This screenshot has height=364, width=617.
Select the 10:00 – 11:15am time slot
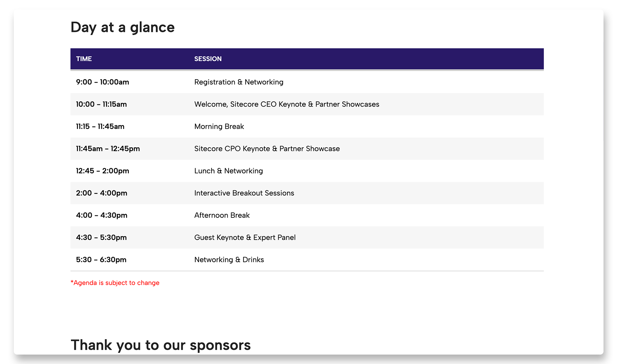[x=101, y=104]
